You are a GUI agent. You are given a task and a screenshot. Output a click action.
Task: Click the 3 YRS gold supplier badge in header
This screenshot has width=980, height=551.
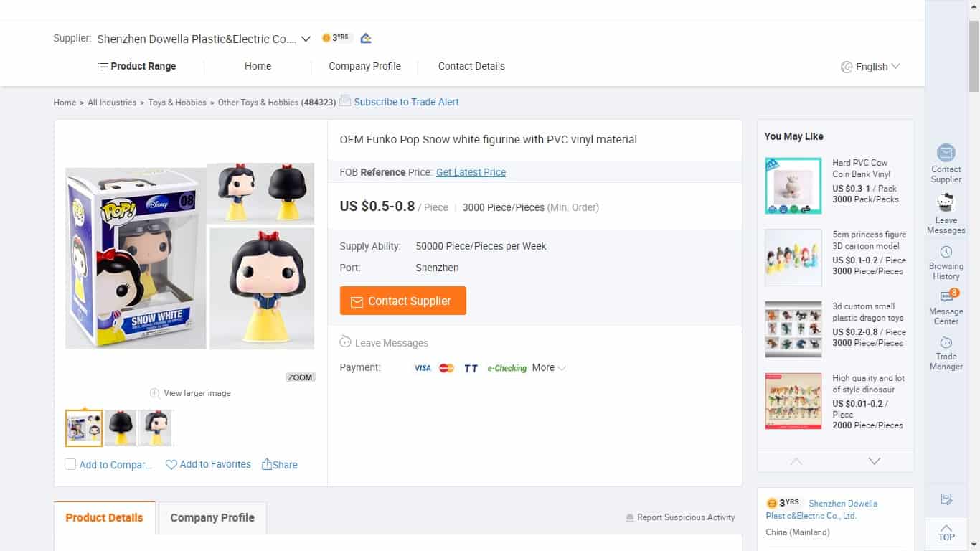click(335, 38)
